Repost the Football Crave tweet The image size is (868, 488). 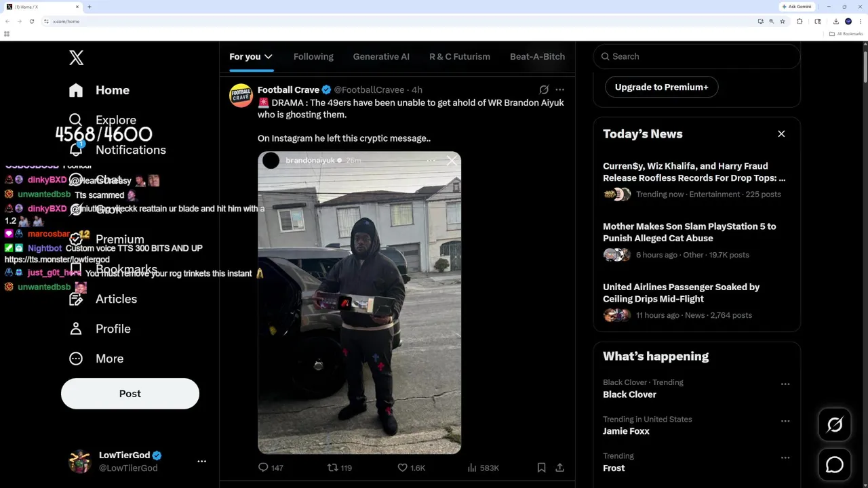point(333,468)
